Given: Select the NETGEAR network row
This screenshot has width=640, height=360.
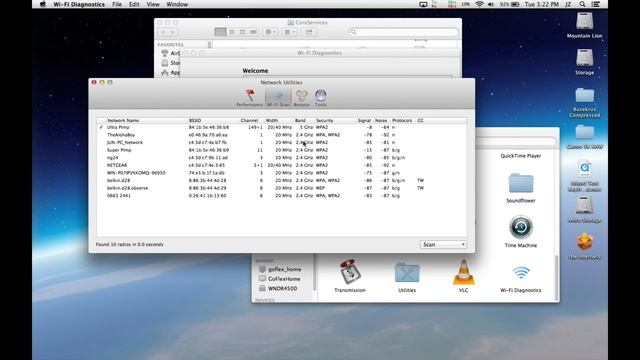Looking at the screenshot, I should click(x=281, y=165).
